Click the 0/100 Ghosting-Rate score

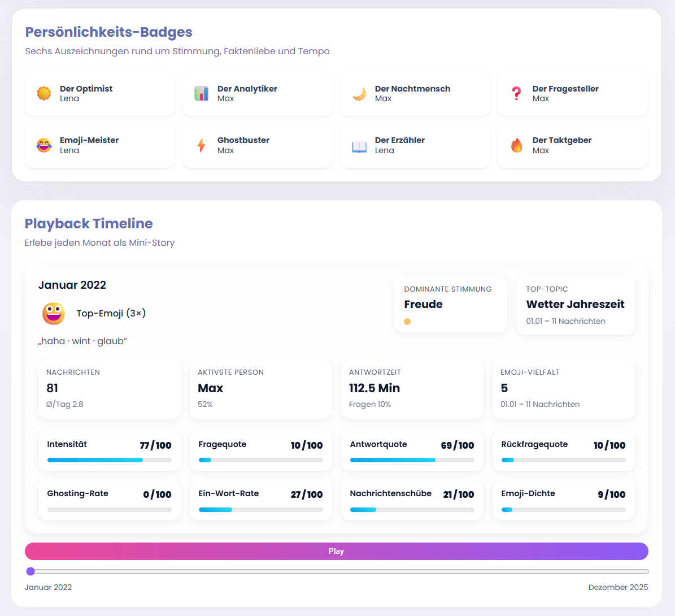157,494
